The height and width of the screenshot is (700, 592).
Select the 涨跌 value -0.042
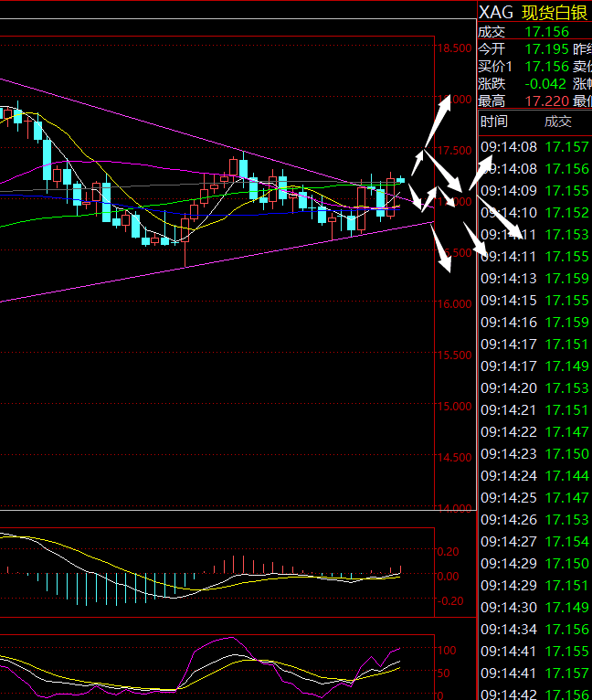tap(545, 84)
